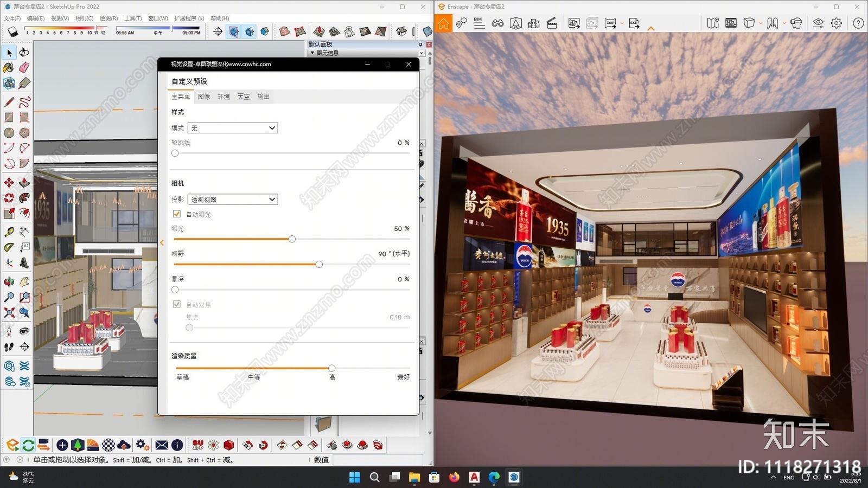Click the 渲染质量 render quality slider handle
Image resolution: width=868 pixels, height=488 pixels.
[331, 368]
